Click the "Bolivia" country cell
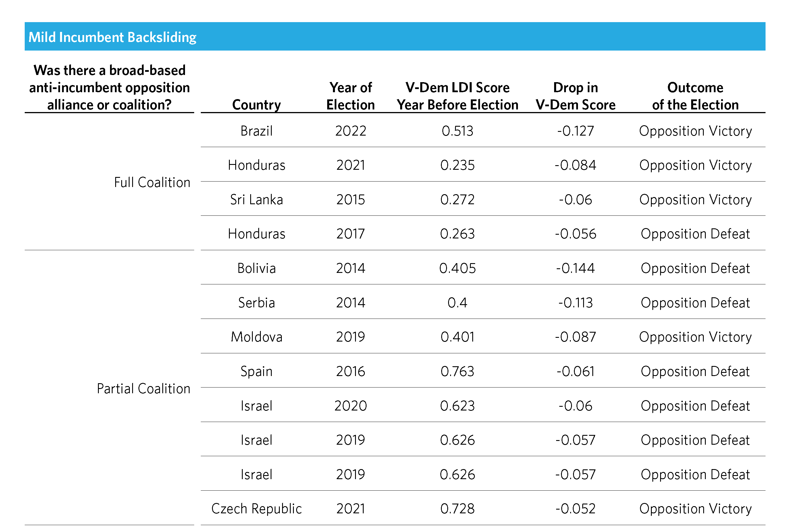Image resolution: width=798 pixels, height=532 pixels. point(257,268)
